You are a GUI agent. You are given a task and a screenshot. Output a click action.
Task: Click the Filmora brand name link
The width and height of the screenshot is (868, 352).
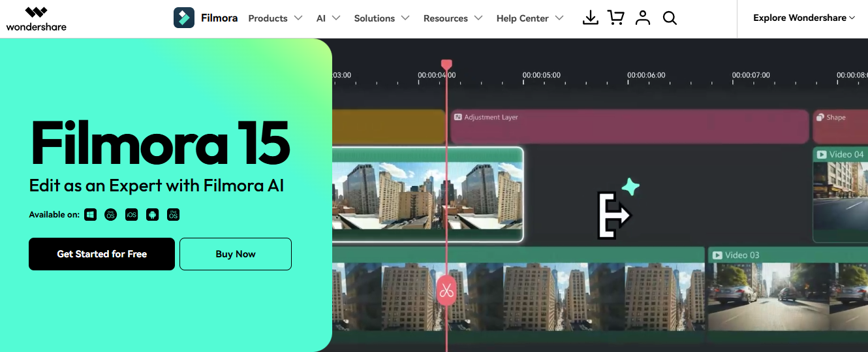[219, 18]
